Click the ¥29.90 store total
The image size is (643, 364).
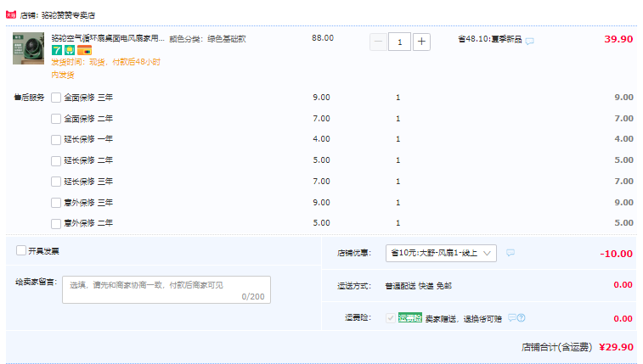point(616,347)
